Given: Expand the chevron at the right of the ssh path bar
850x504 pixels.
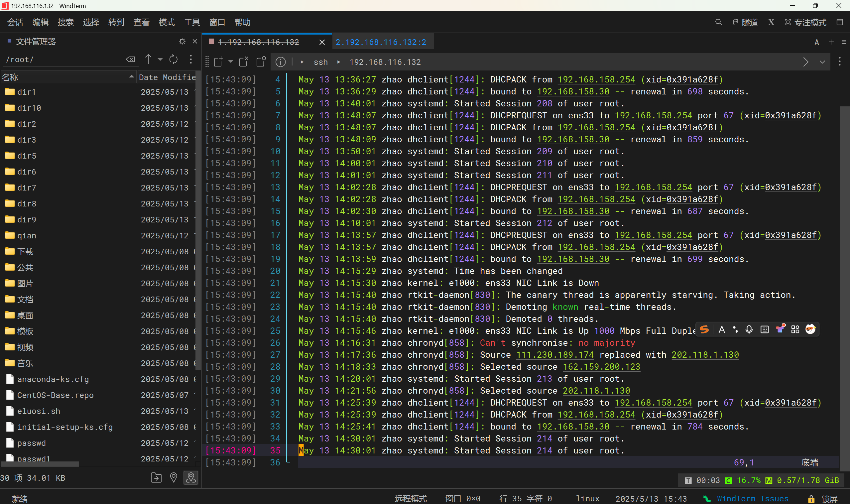Looking at the screenshot, I should (x=822, y=62).
